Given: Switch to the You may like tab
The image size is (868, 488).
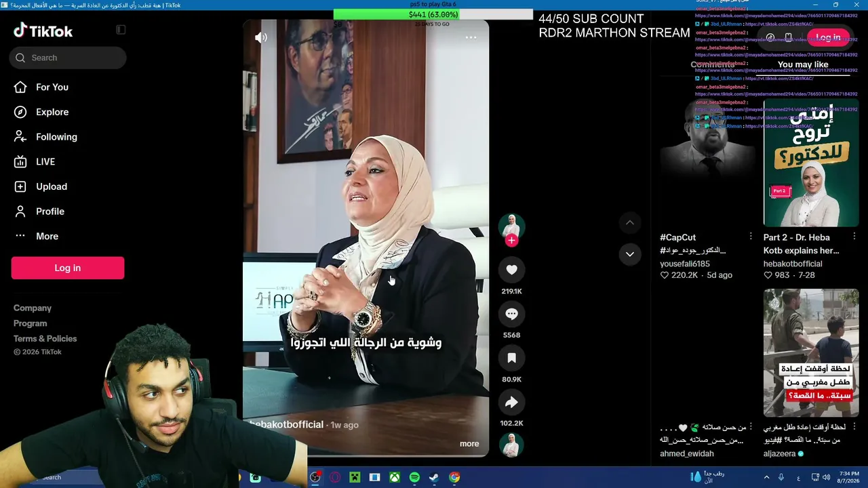Looking at the screenshot, I should coord(803,64).
